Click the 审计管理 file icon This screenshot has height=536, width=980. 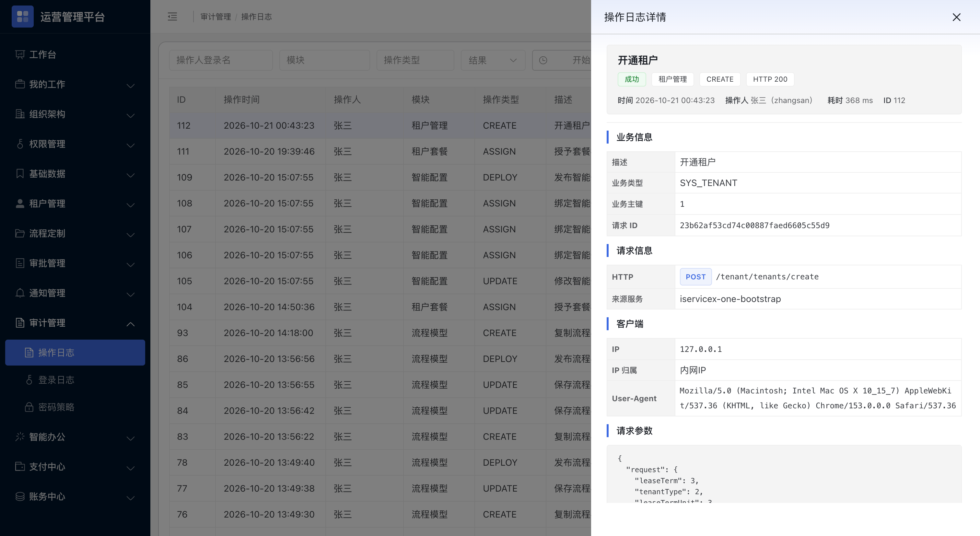[x=20, y=322]
